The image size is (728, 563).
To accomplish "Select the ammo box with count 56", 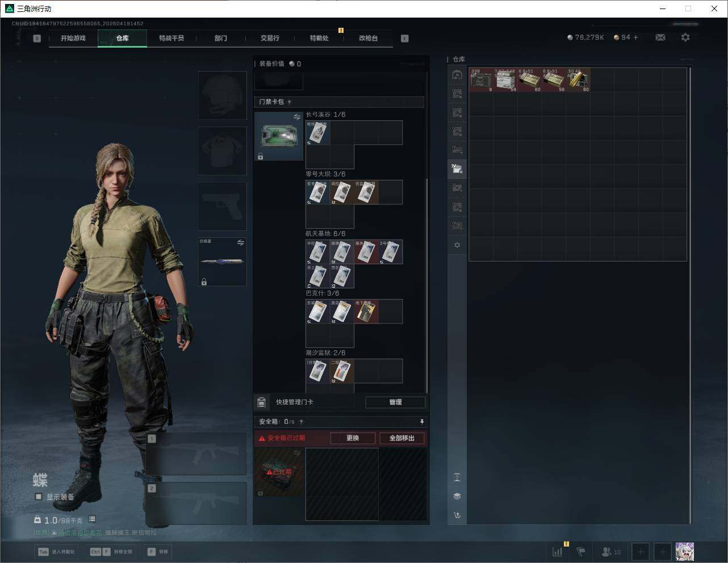I will tap(554, 80).
